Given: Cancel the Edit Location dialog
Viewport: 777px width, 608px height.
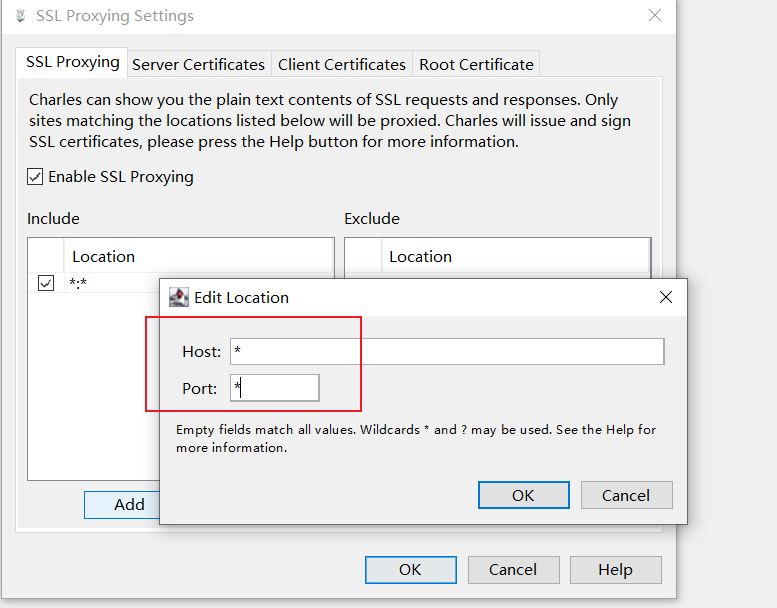Looking at the screenshot, I should point(626,495).
